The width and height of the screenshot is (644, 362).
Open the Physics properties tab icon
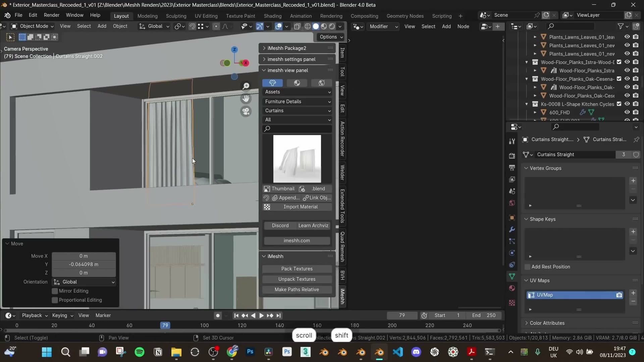click(x=512, y=253)
